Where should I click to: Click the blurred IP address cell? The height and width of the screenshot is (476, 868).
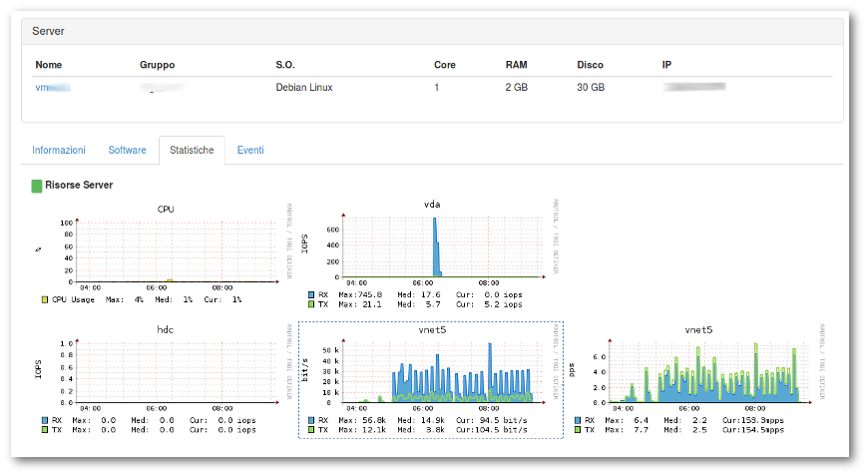click(x=694, y=87)
